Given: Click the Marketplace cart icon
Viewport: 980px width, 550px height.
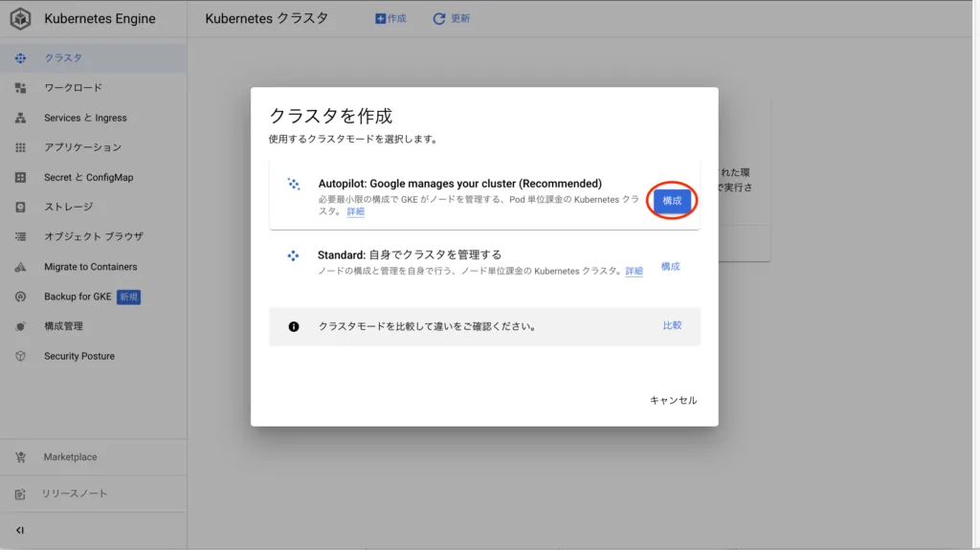Looking at the screenshot, I should (x=21, y=457).
